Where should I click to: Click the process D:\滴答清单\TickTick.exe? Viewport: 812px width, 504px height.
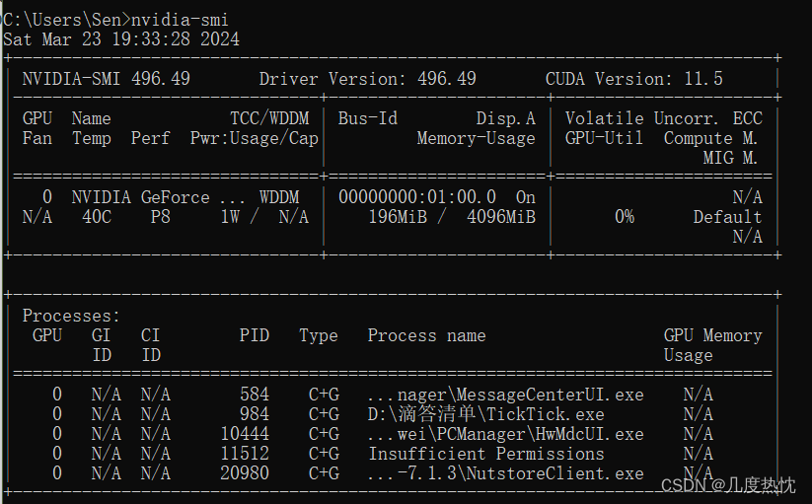pyautogui.click(x=485, y=414)
